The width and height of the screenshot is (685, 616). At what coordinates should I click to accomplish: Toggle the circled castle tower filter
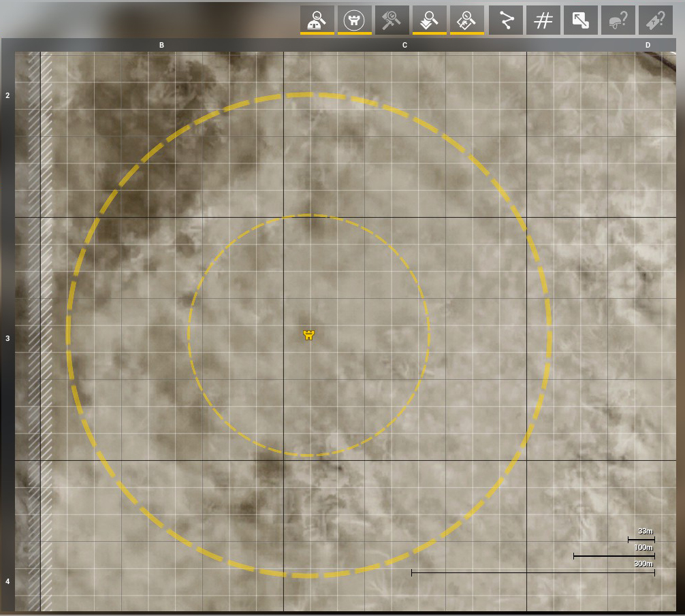click(x=354, y=20)
